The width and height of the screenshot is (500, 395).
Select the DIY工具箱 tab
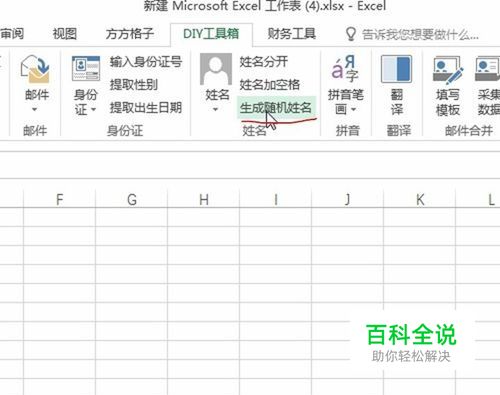(211, 33)
